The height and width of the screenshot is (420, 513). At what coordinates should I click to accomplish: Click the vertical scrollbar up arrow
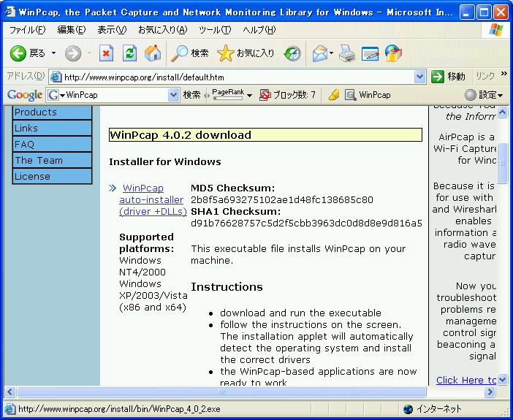tap(502, 112)
